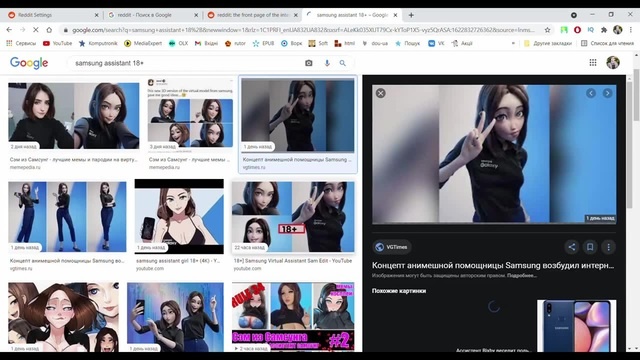Open the green bookmark extension icon
Screen dimensions: 640x360
(564, 30)
